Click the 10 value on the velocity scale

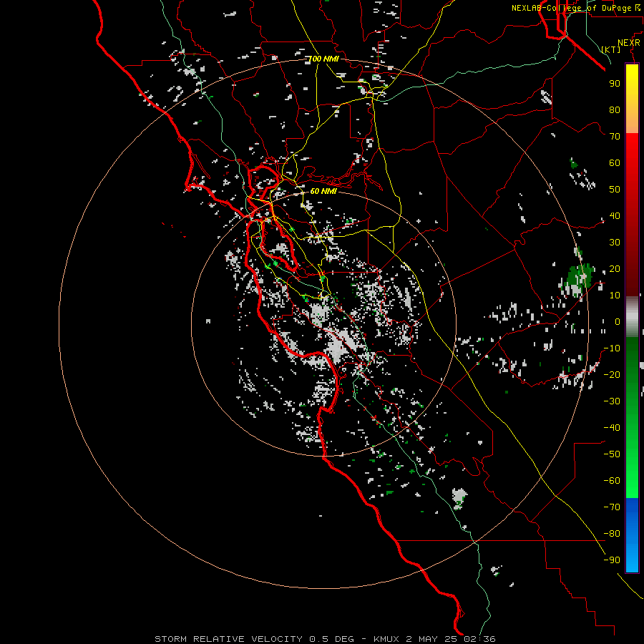(615, 296)
